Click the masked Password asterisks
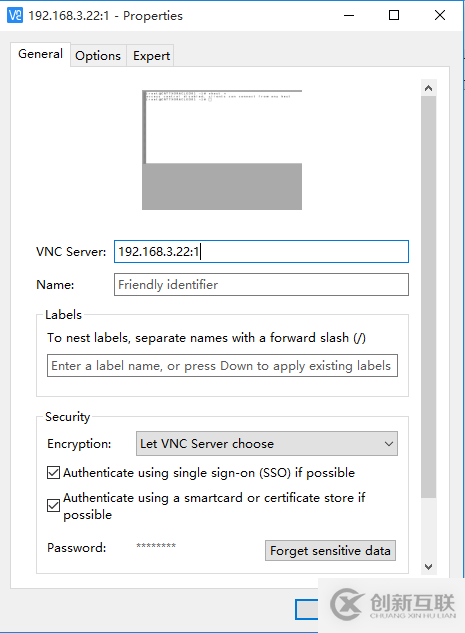The image size is (465, 633). [x=156, y=546]
